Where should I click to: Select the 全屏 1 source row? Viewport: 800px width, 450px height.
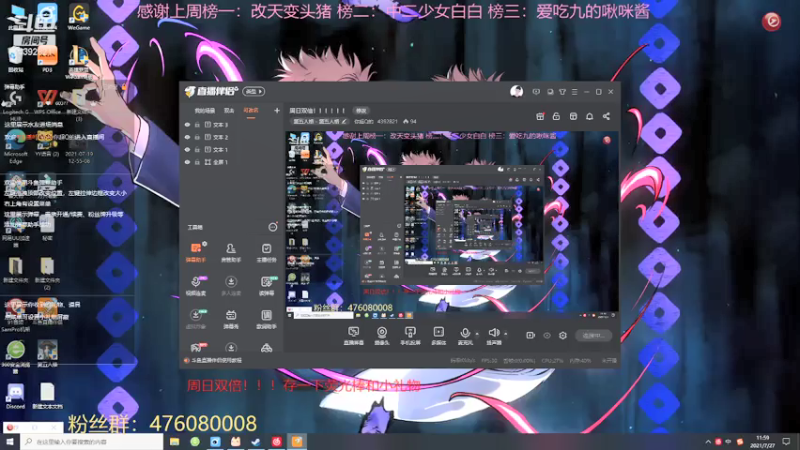(x=232, y=162)
